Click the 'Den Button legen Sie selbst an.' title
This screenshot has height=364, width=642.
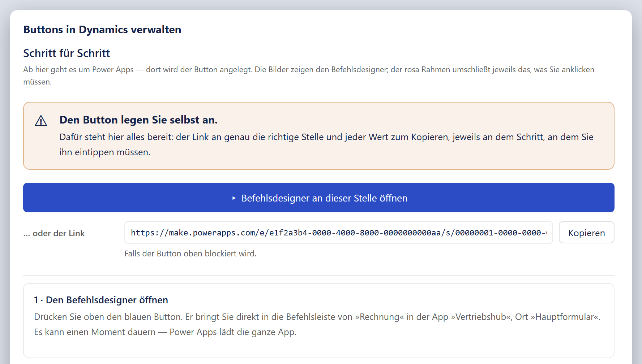coord(138,120)
